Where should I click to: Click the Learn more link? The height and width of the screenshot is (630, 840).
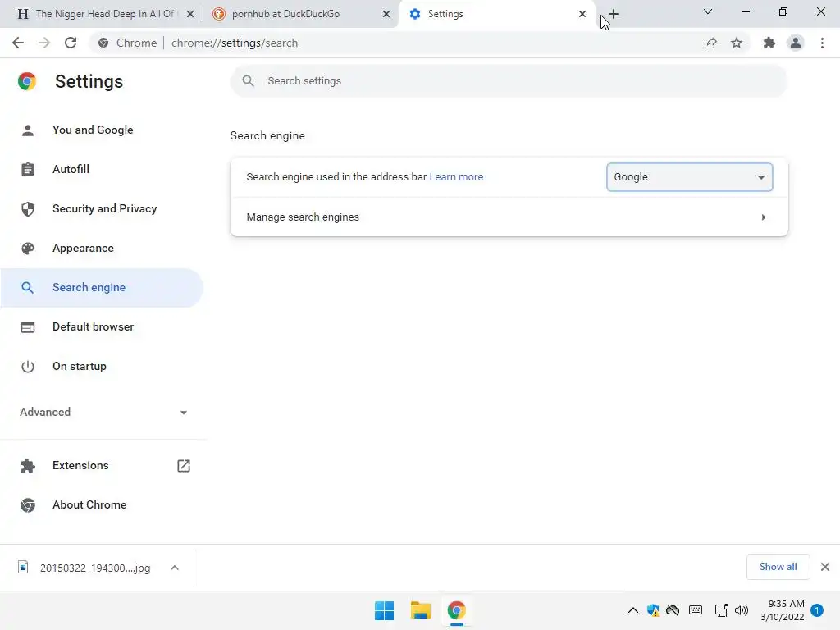pos(456,177)
